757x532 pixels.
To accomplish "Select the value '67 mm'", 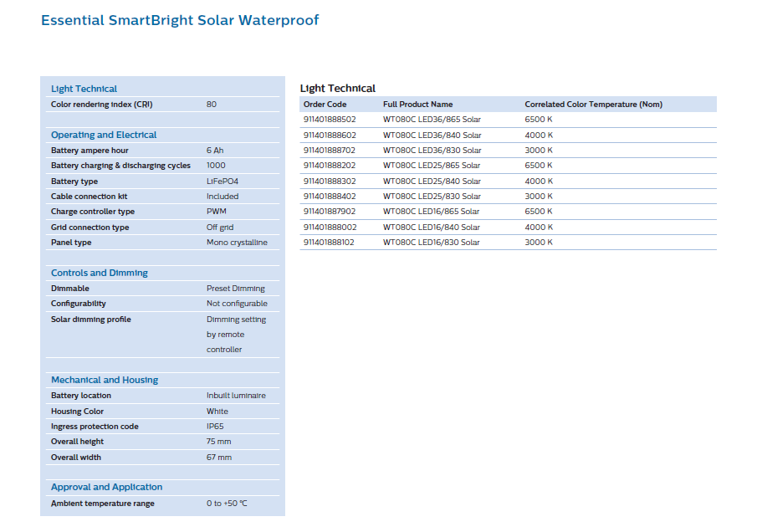I will pyautogui.click(x=219, y=458).
